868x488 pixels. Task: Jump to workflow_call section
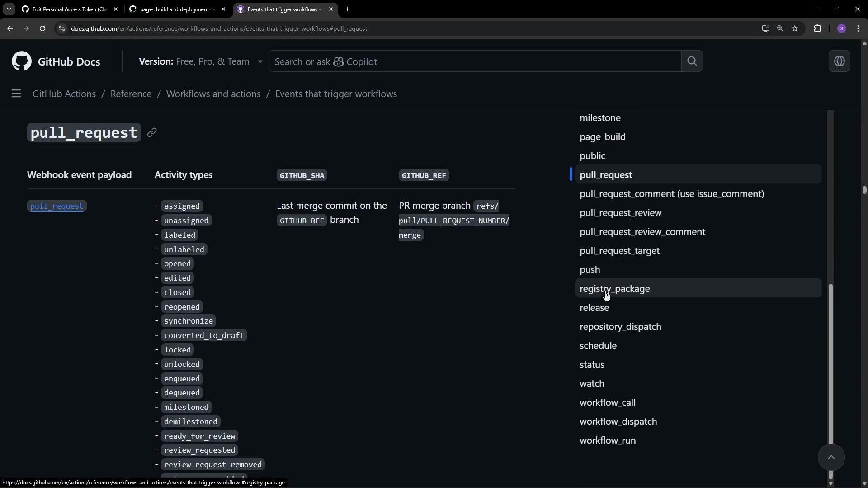click(x=607, y=403)
